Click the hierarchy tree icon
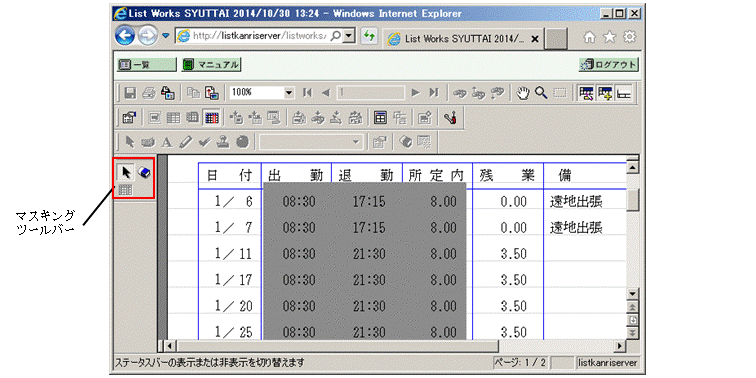 399,117
